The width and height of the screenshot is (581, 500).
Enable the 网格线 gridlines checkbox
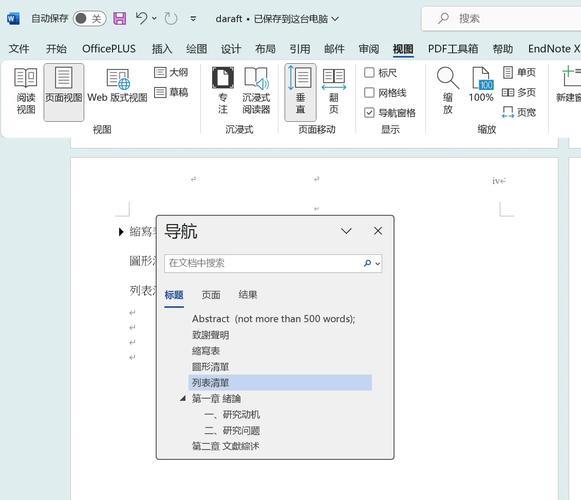(x=369, y=92)
